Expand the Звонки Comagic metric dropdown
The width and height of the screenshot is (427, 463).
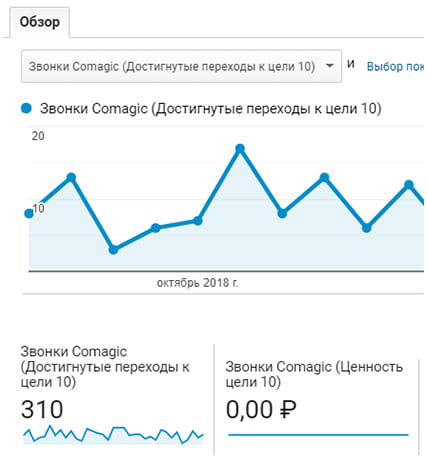(181, 66)
